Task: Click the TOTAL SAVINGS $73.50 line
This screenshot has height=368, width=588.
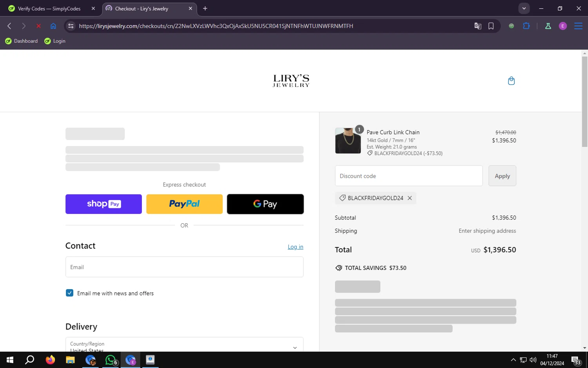Action: pyautogui.click(x=371, y=268)
